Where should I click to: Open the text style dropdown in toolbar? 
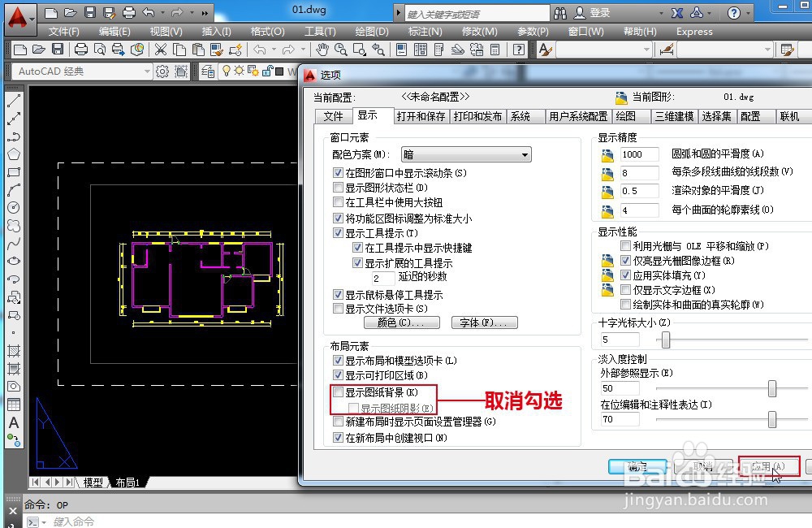point(604,50)
